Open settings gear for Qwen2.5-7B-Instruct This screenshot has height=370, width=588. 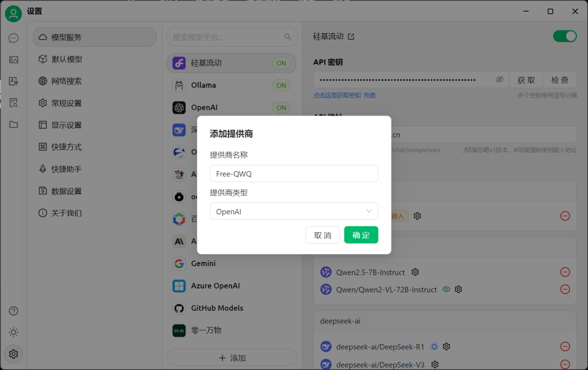(415, 272)
